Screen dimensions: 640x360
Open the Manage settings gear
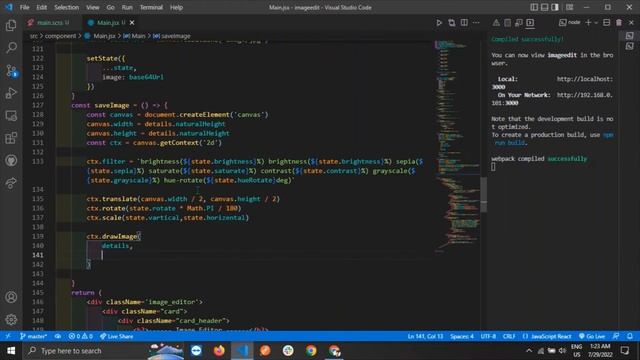[x=11, y=319]
